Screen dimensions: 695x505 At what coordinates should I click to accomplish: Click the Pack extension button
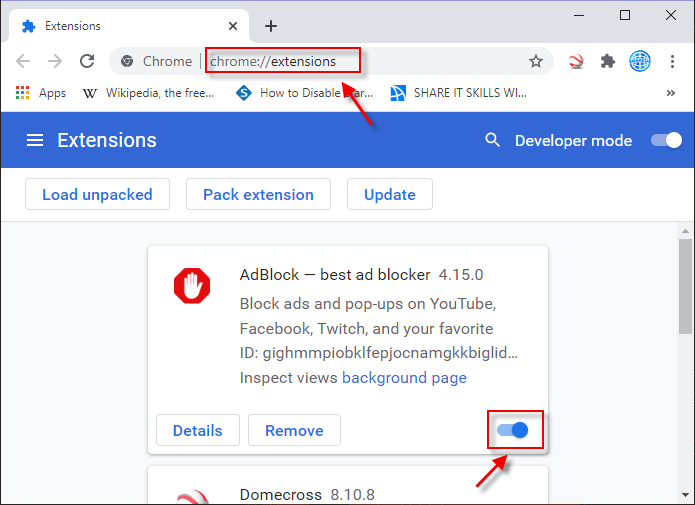click(258, 194)
